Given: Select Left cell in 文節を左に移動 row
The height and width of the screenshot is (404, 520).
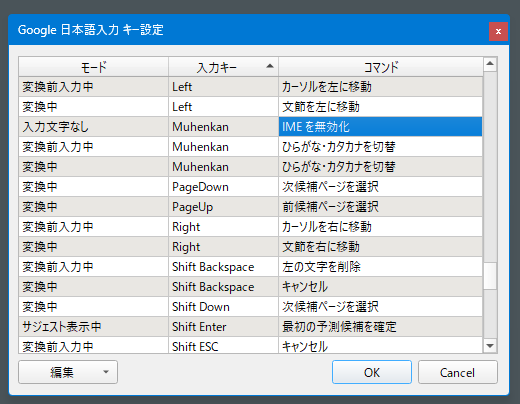Looking at the screenshot, I should 223,107.
